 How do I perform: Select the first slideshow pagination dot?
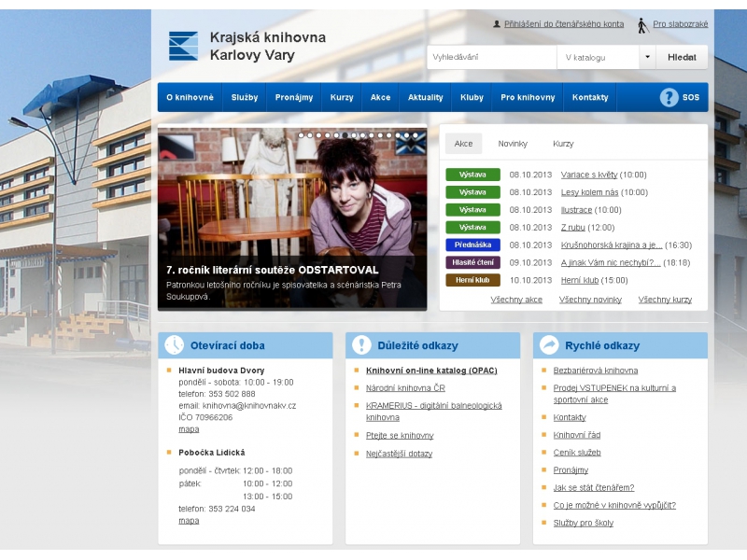point(302,135)
